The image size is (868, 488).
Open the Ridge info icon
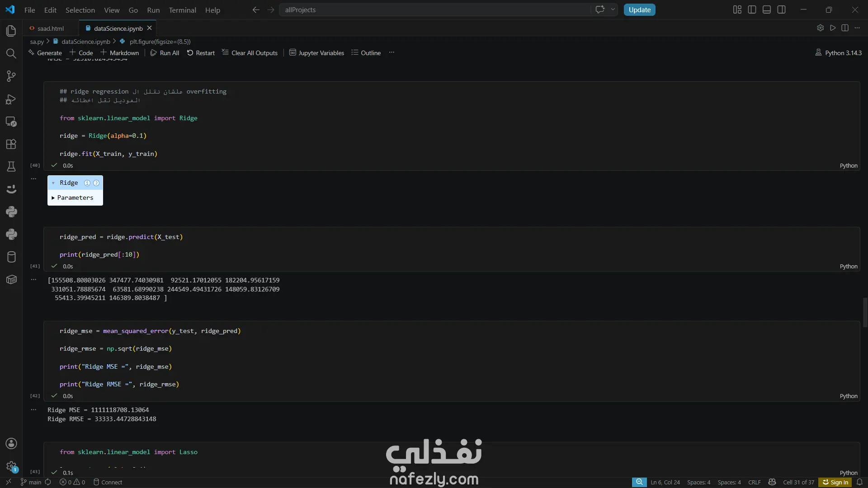[x=87, y=183]
